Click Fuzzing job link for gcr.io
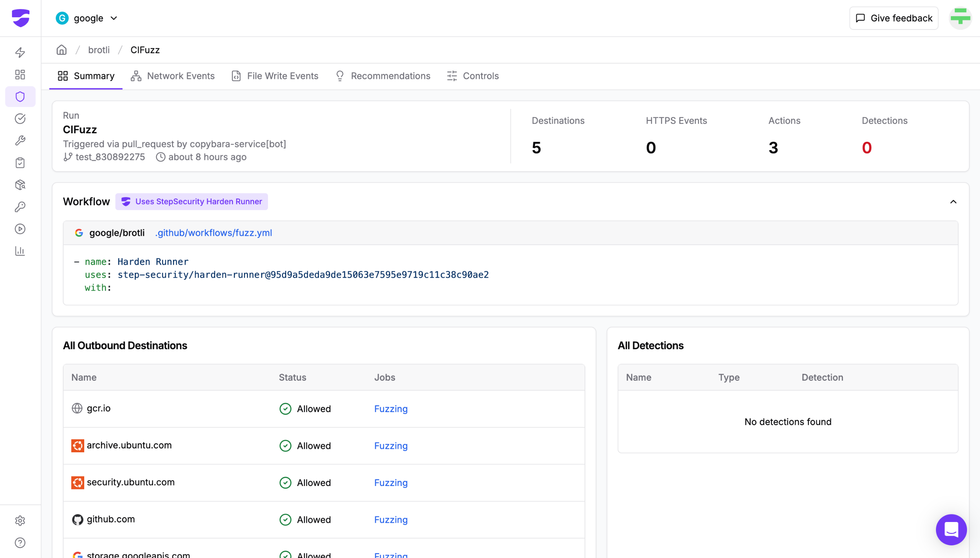Screen dimensions: 980x558 (x=390, y=409)
